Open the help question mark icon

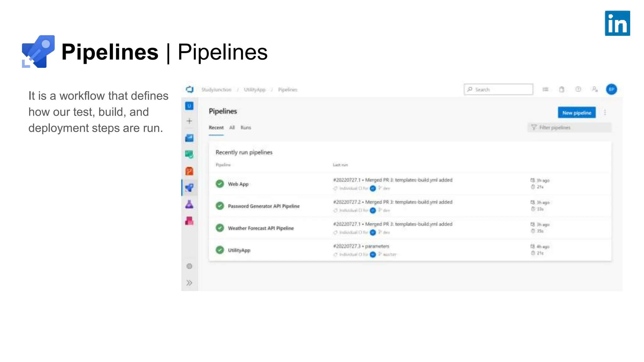[578, 90]
